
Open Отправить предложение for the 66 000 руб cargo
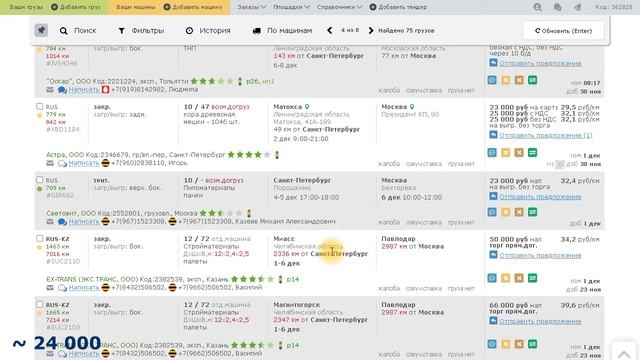click(540, 322)
